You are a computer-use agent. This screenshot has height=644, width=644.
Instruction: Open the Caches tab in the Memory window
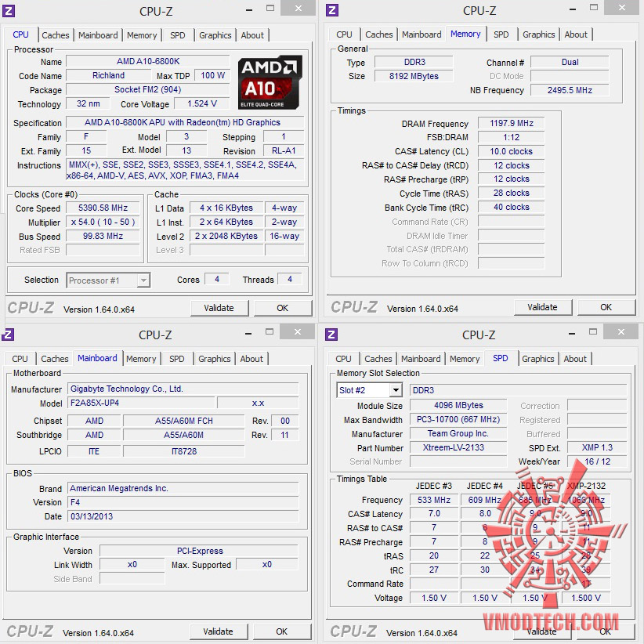pyautogui.click(x=379, y=34)
